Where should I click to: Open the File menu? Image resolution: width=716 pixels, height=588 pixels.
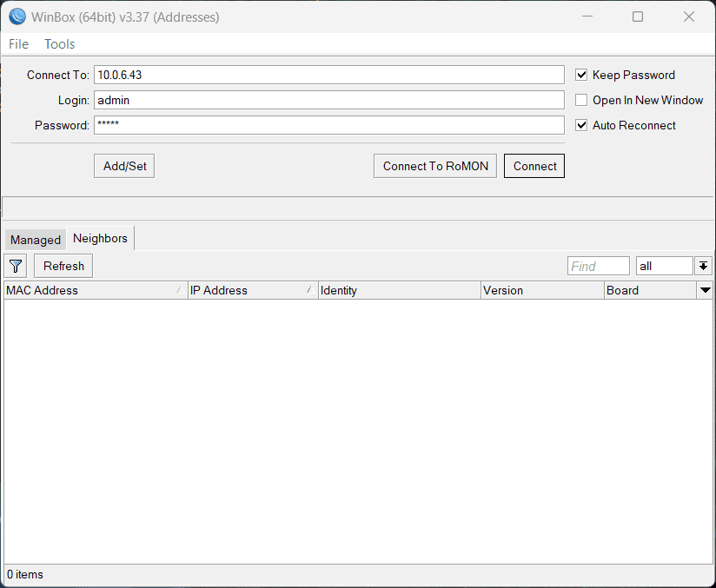point(19,44)
